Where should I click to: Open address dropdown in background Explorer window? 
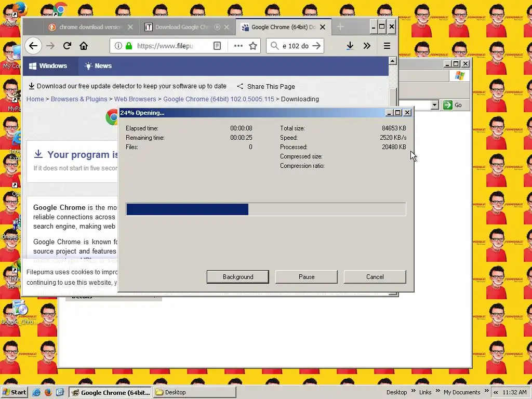(435, 105)
